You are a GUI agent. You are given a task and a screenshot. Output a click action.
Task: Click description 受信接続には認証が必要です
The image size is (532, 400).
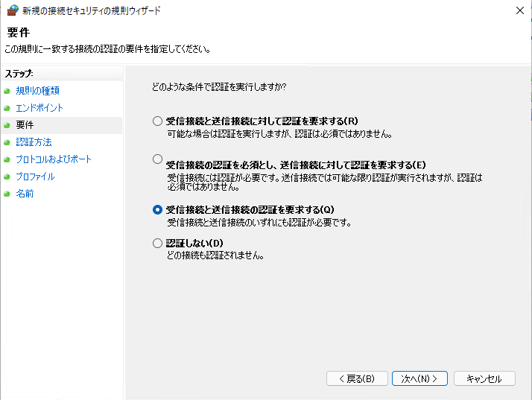[x=325, y=182]
